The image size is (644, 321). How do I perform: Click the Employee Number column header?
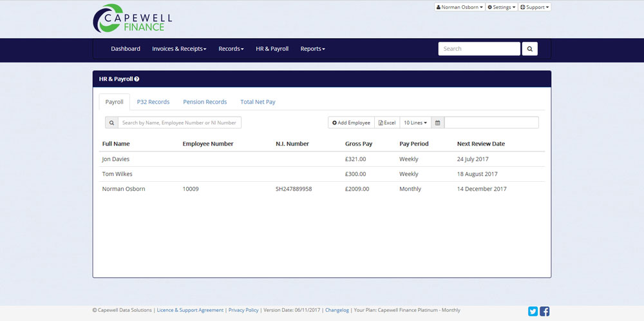coord(208,144)
